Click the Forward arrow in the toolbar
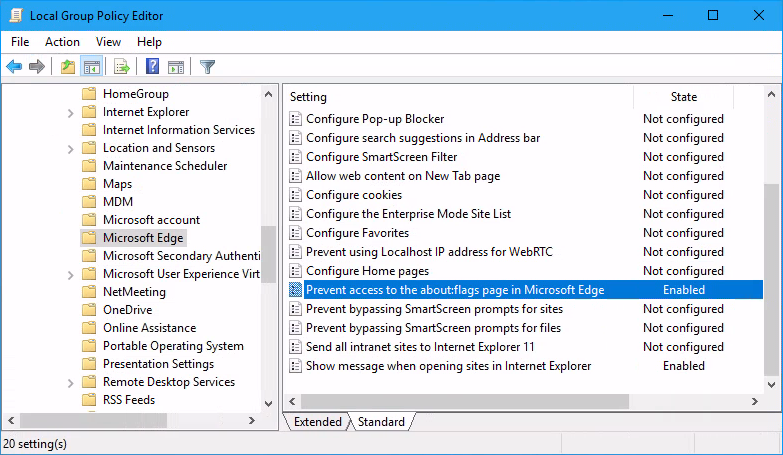 (37, 67)
